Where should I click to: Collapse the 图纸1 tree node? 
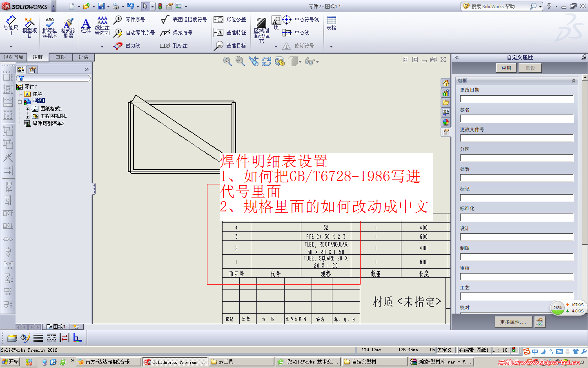click(x=20, y=102)
